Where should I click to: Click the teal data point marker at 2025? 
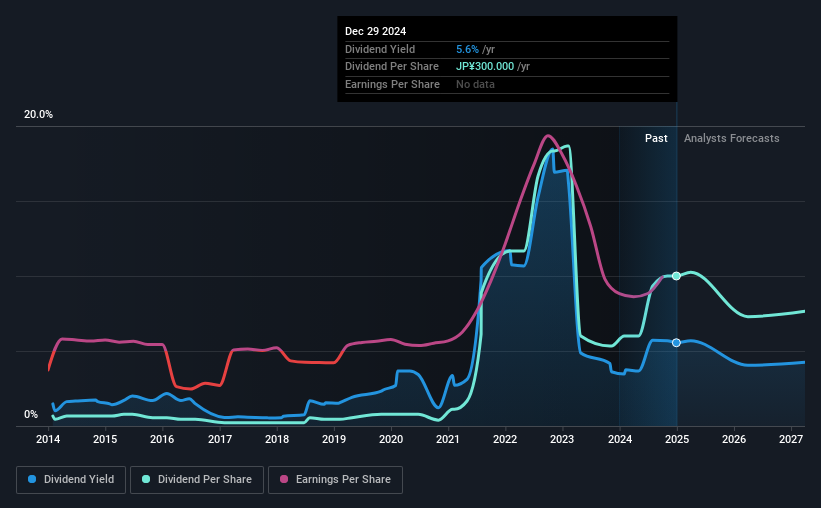[676, 276]
